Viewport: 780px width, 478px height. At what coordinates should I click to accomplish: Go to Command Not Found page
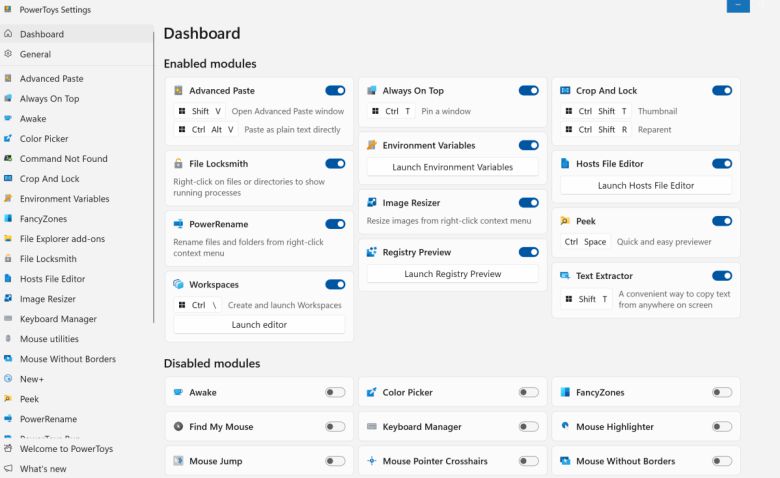tap(63, 159)
